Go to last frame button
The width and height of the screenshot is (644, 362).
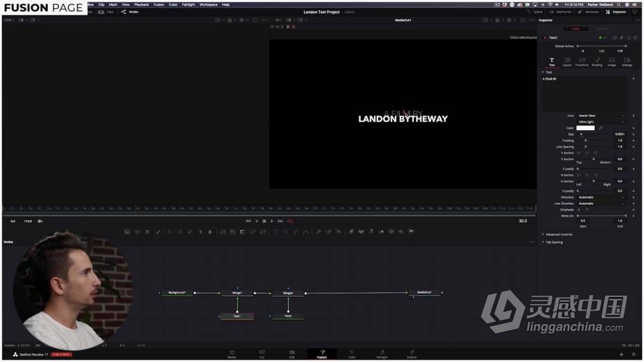click(280, 221)
